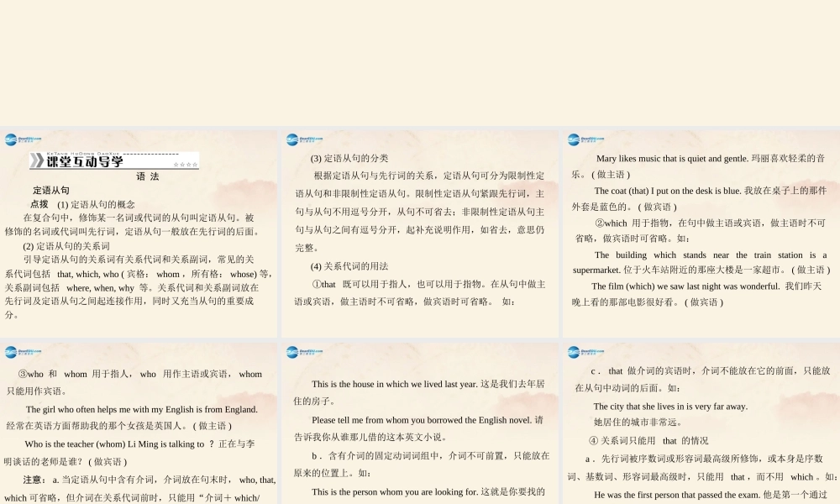Select the DearEDU watermark on slide two

point(297,140)
